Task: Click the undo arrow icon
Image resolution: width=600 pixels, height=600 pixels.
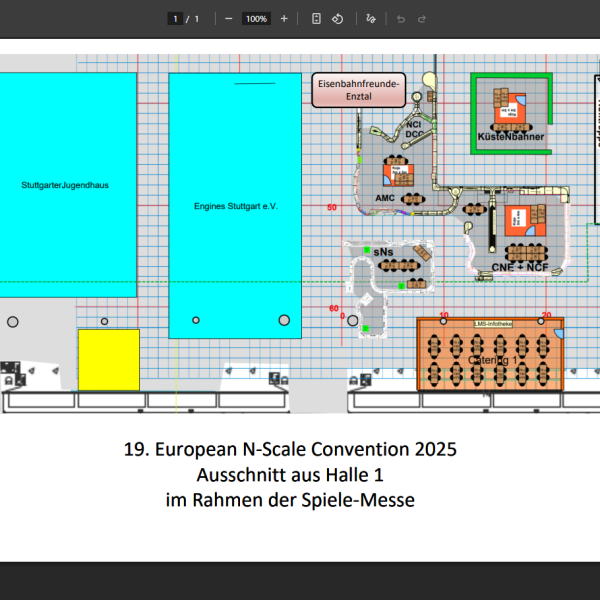Action: coord(401,19)
